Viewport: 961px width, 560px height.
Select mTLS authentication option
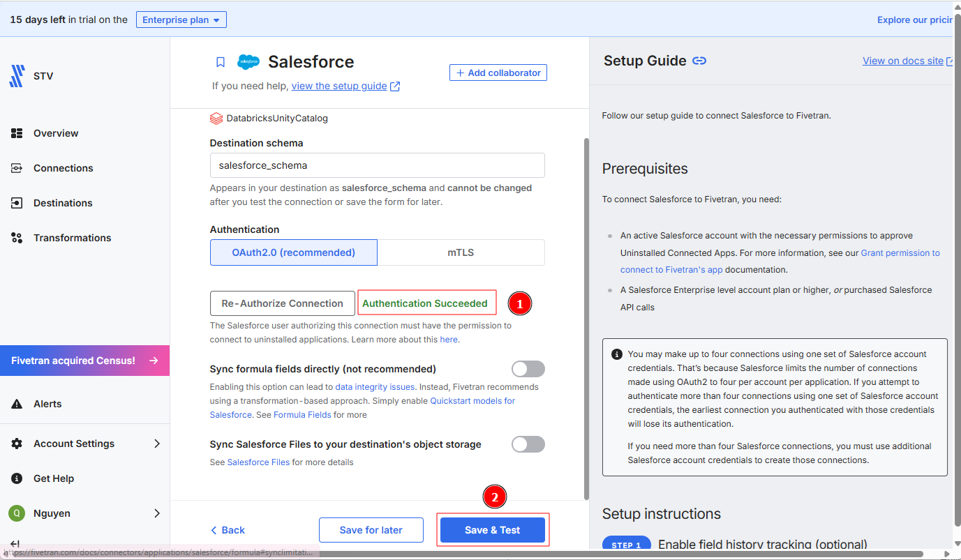click(461, 252)
